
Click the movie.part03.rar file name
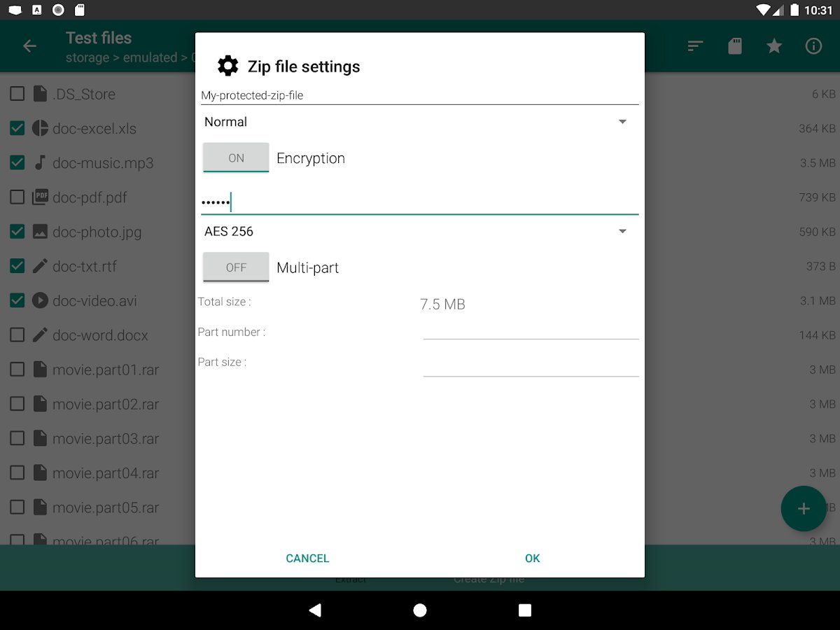(x=106, y=439)
